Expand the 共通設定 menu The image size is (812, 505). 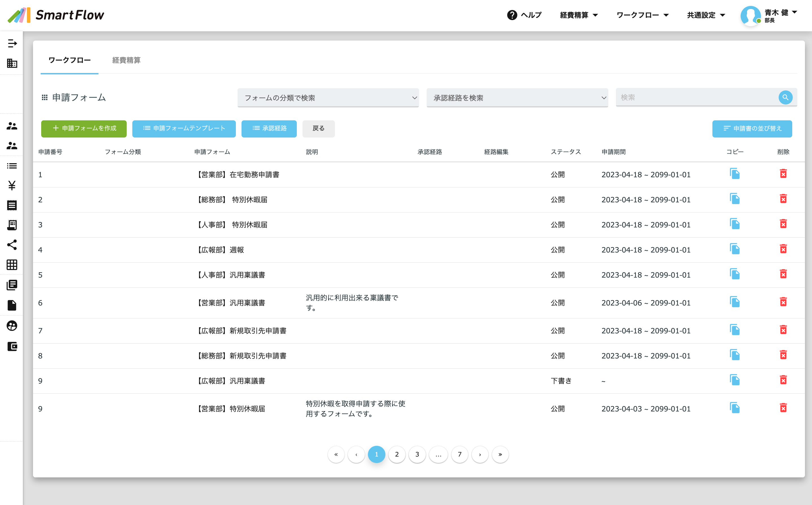(706, 15)
